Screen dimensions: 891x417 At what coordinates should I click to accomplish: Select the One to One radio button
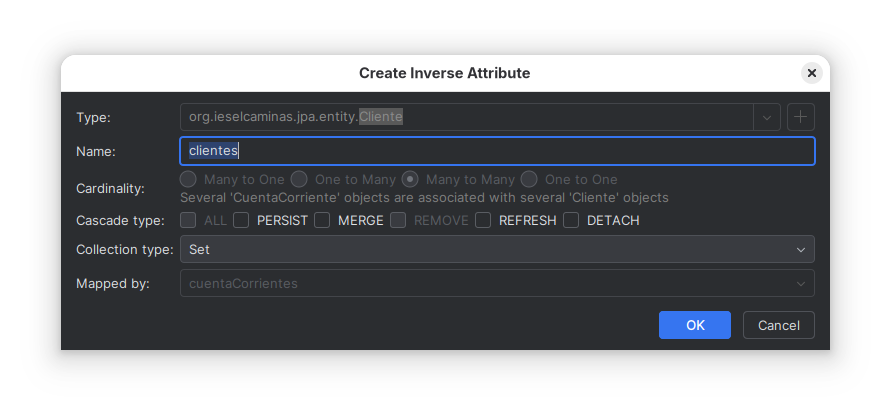[x=529, y=179]
